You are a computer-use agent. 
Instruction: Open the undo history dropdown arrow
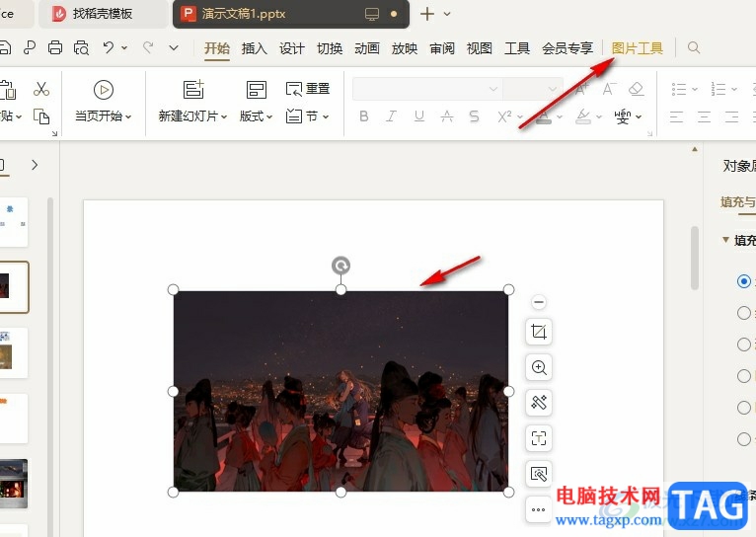coord(124,47)
